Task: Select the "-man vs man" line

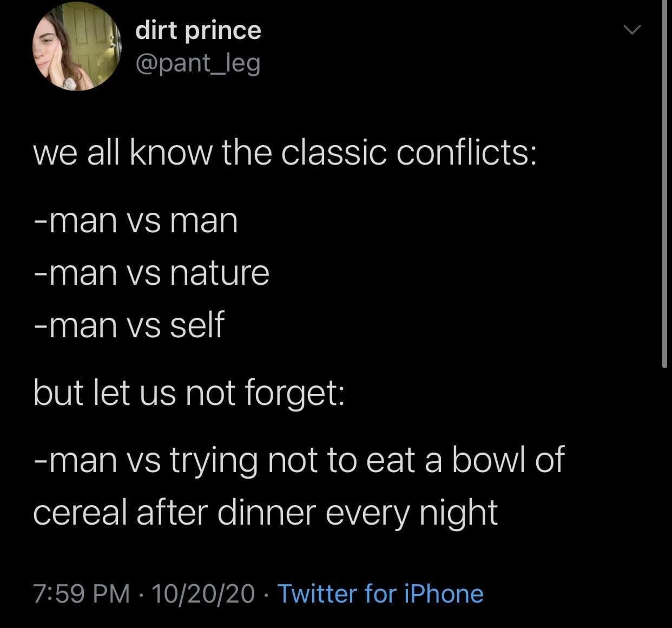Action: pos(135,221)
